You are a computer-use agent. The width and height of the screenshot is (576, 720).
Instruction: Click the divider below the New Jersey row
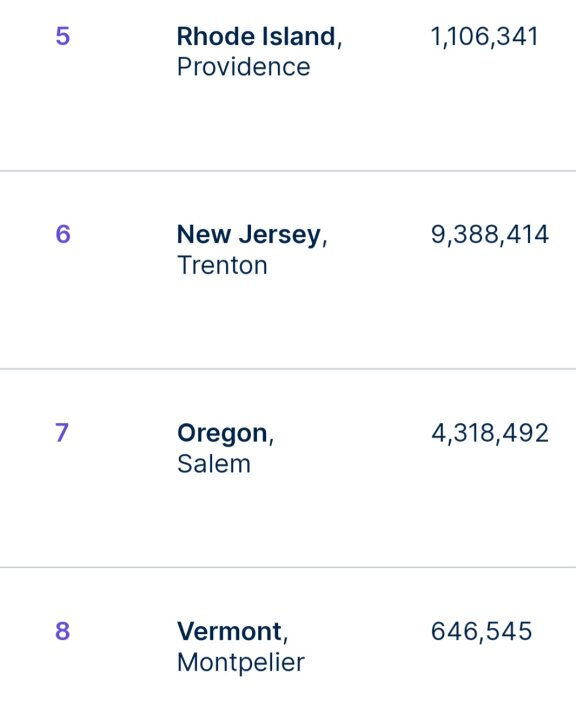[x=288, y=369]
